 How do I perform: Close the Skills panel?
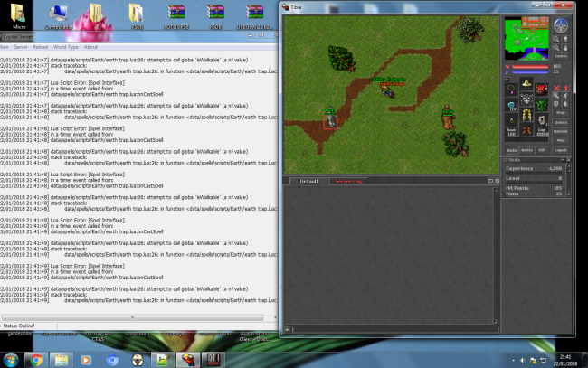568,160
